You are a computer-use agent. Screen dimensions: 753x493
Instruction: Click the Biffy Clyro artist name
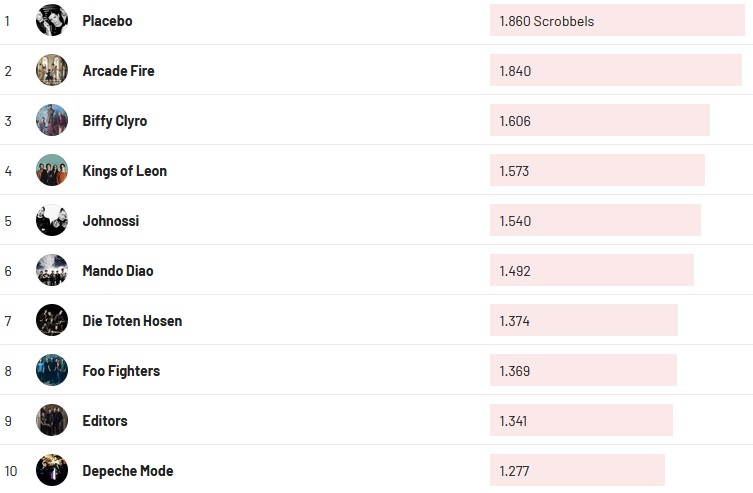(x=114, y=121)
